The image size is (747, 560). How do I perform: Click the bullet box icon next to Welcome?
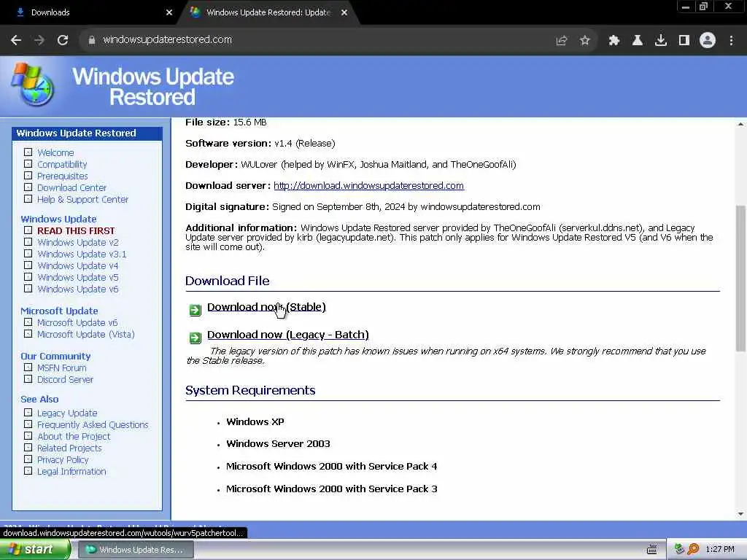click(28, 152)
